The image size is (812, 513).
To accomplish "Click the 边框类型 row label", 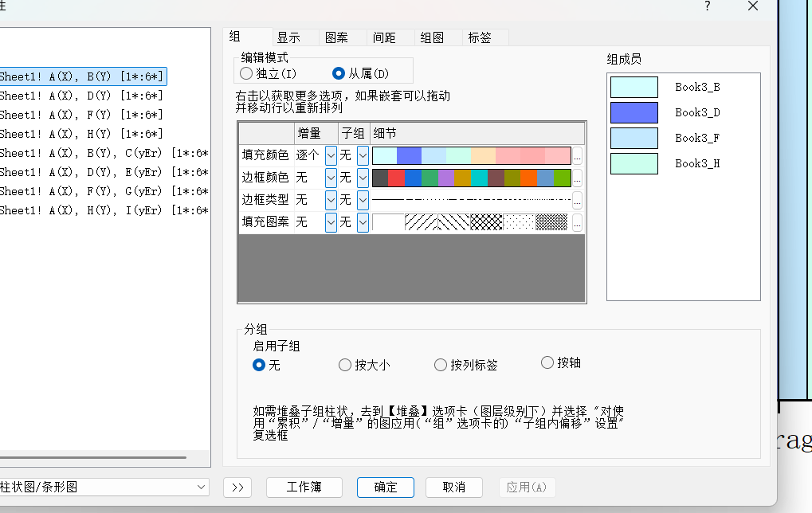I will click(265, 200).
